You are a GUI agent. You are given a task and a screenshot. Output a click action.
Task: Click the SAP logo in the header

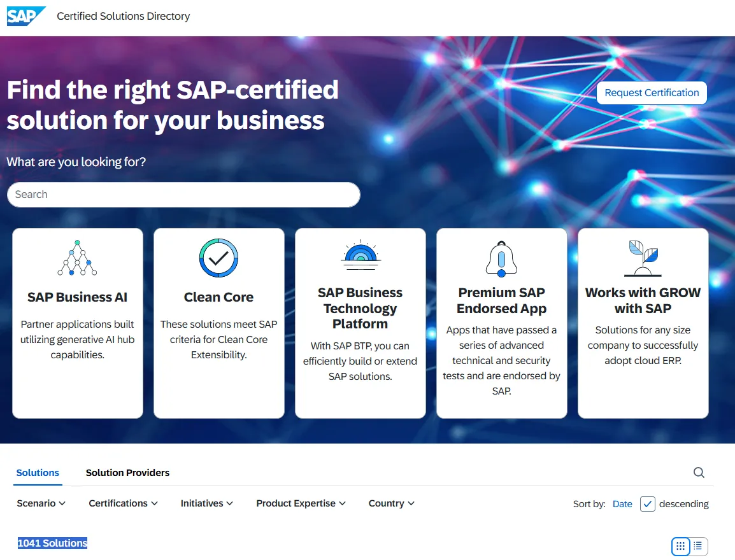pyautogui.click(x=26, y=16)
